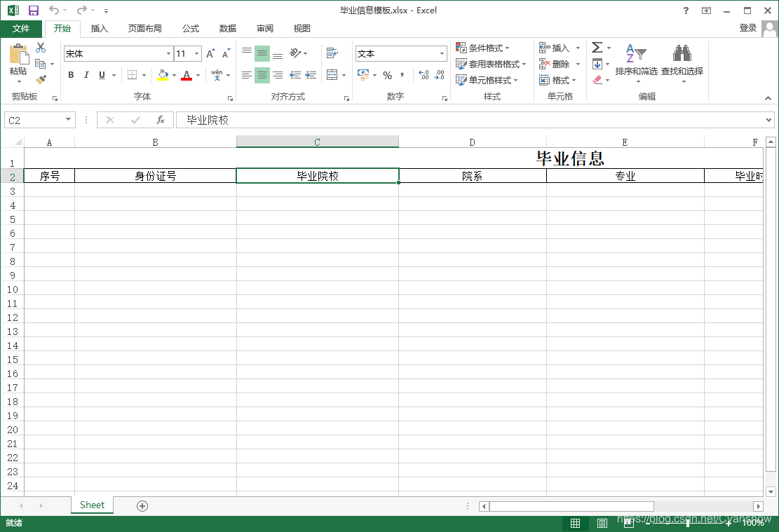Increase font size with large A icon

tap(210, 54)
